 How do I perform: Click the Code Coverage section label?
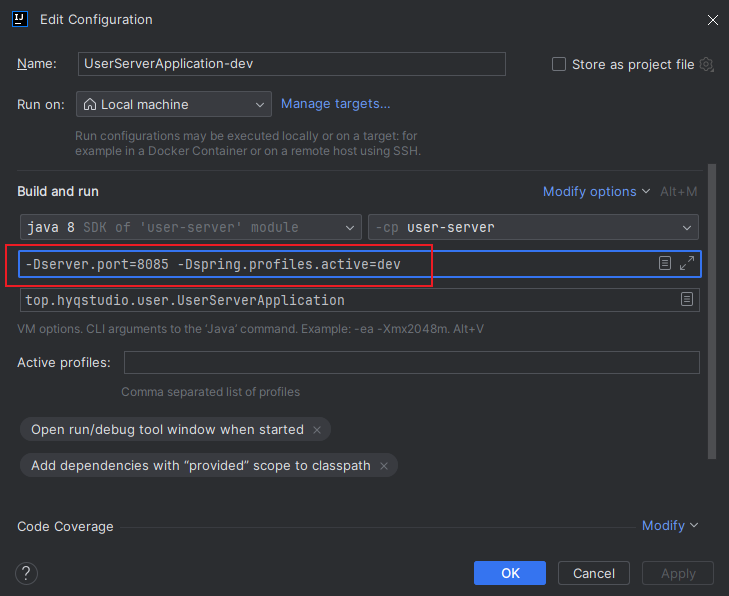pos(65,526)
